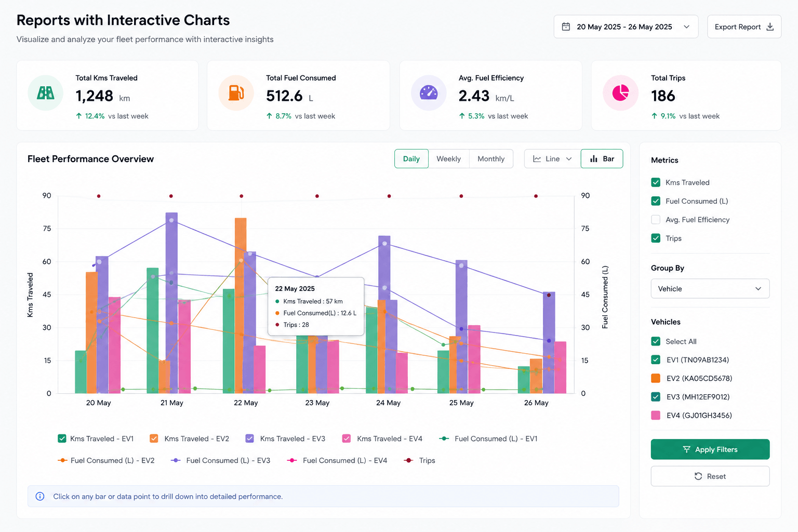Hide Kms Traveled - EV4 legend checkbox
Screen dimensions: 798x532
[x=347, y=438]
